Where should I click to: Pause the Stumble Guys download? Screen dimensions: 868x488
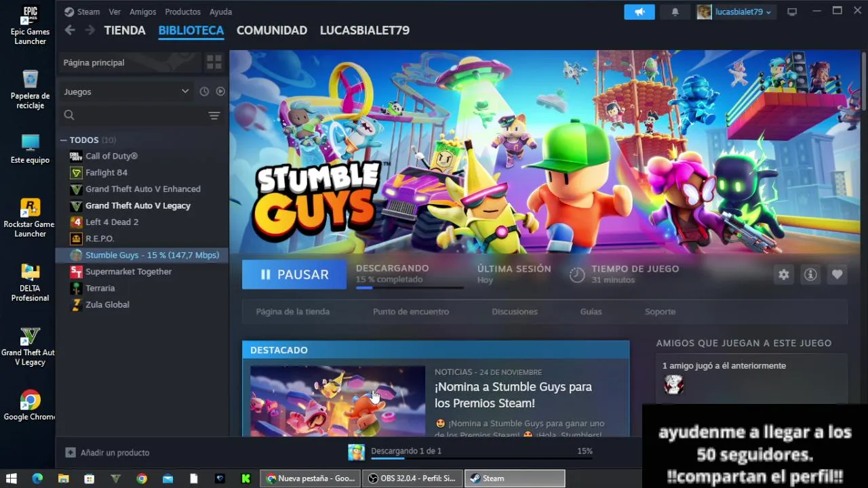coord(294,274)
